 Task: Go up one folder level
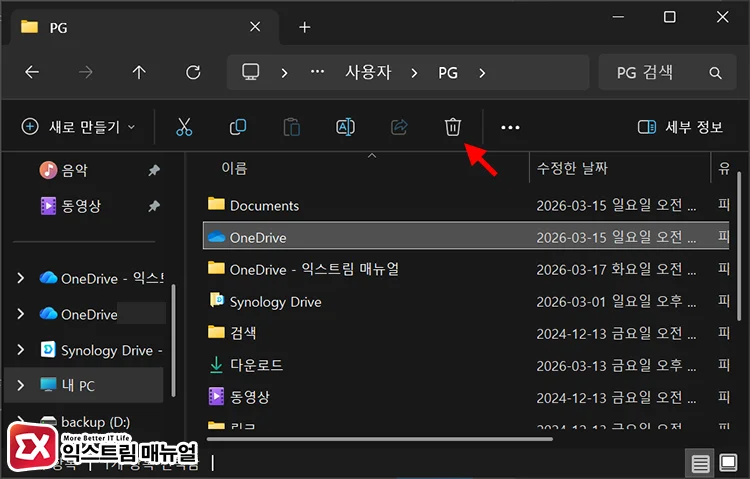click(x=139, y=73)
